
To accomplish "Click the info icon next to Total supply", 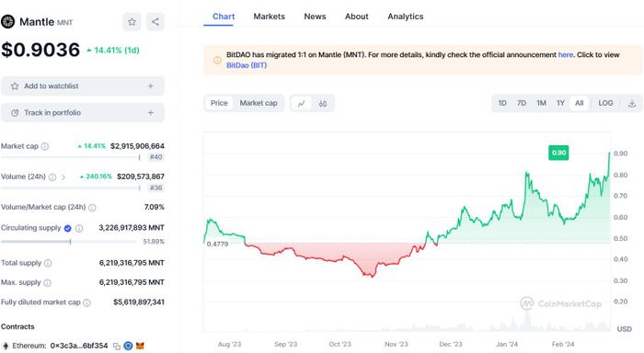I will pos(48,263).
